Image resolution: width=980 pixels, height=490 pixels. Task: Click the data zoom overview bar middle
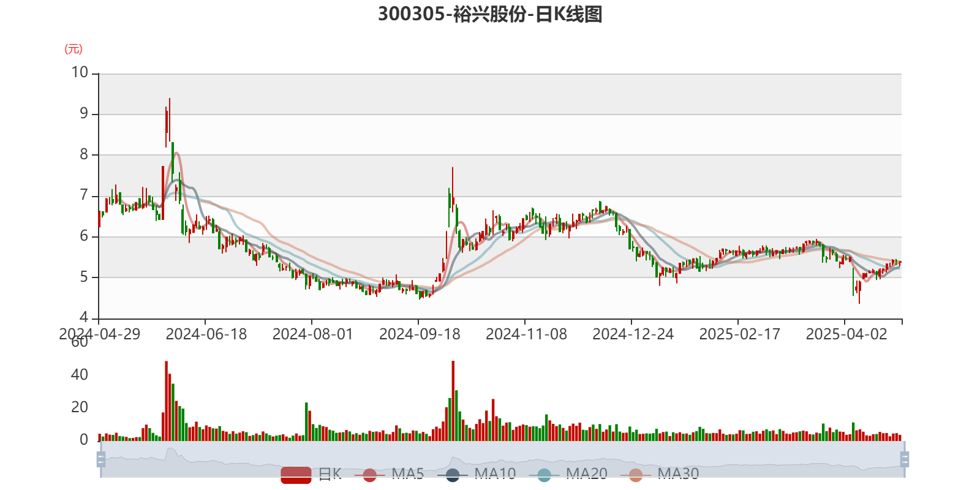pos(502,459)
